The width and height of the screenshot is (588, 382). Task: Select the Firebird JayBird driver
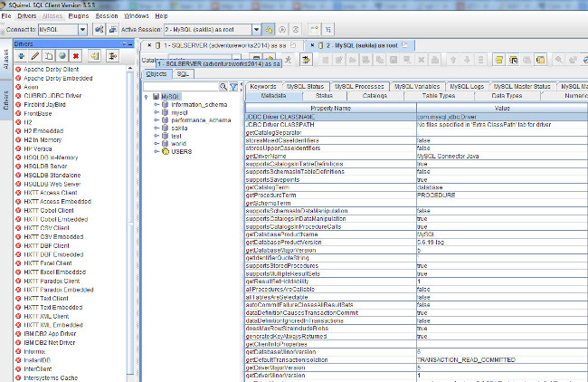[44, 105]
